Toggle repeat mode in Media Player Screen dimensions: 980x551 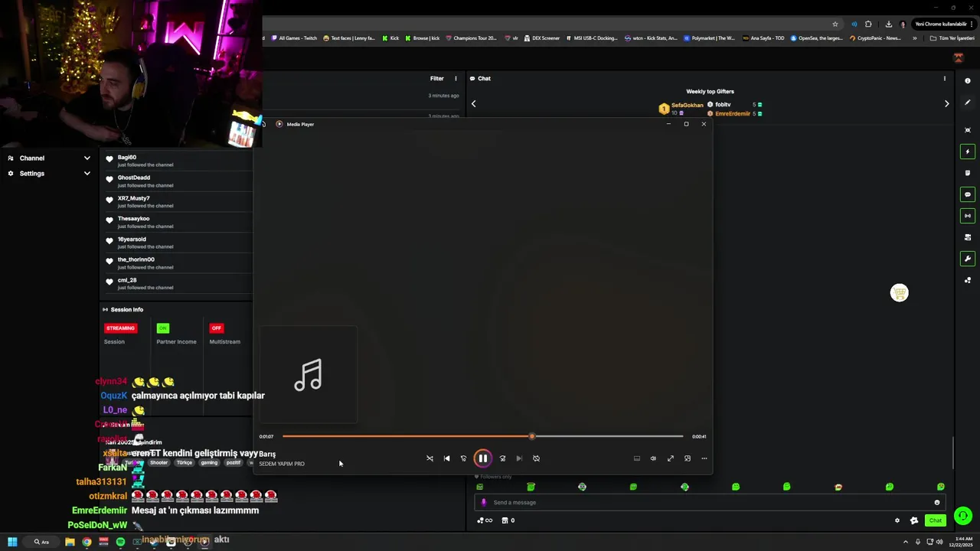coord(536,458)
